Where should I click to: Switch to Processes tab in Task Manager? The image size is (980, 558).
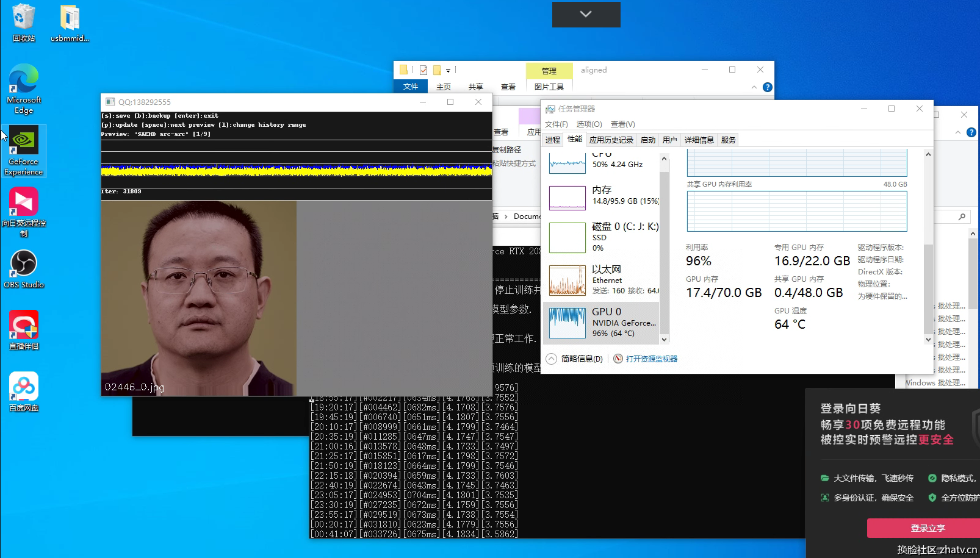pyautogui.click(x=553, y=140)
